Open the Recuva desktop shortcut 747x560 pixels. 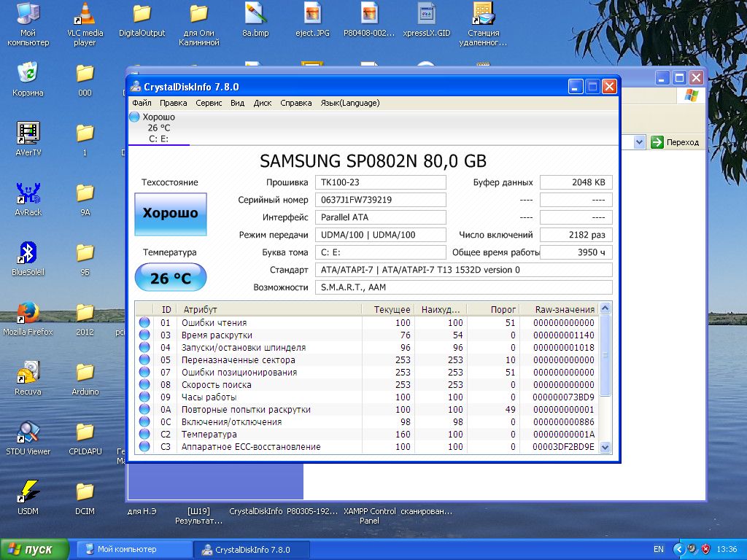point(28,373)
